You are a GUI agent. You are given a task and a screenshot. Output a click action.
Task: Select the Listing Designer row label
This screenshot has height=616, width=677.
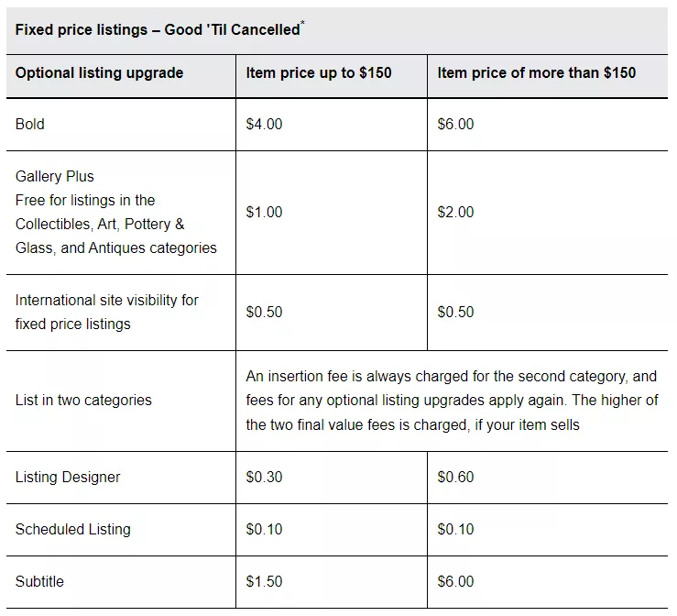(68, 477)
